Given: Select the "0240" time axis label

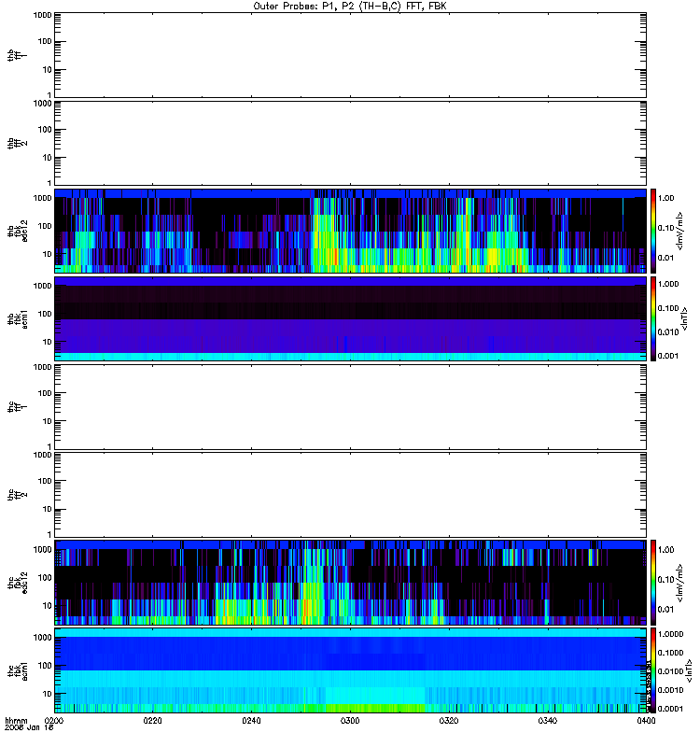Looking at the screenshot, I should tap(251, 720).
